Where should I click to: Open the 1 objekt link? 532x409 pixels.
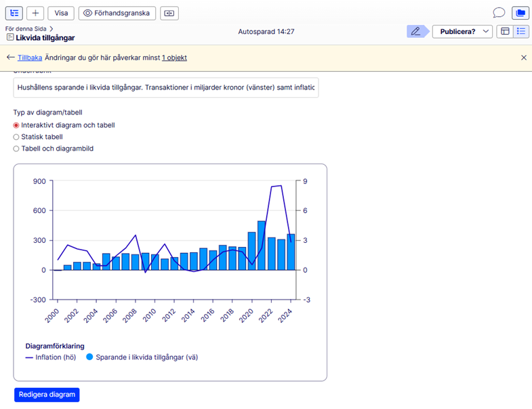174,58
